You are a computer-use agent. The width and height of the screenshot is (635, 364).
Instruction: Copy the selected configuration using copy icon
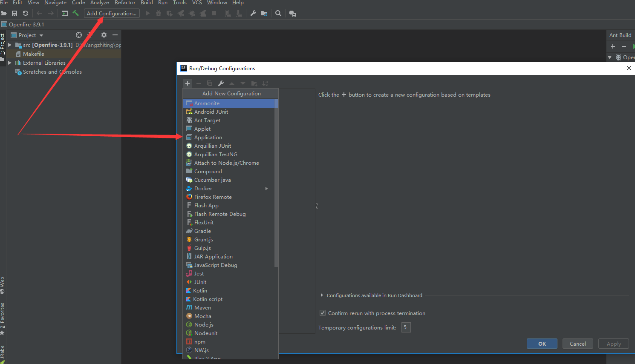(x=209, y=83)
